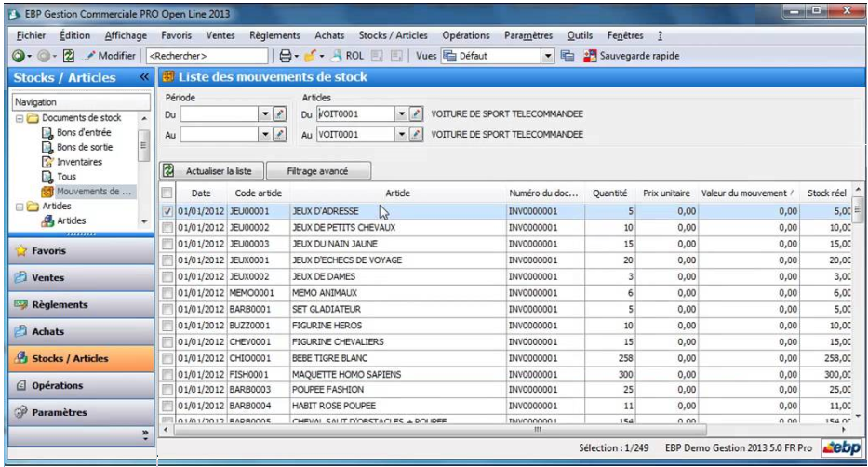The image size is (868, 467).
Task: Open the Période Du date dropdown
Action: pyautogui.click(x=265, y=114)
